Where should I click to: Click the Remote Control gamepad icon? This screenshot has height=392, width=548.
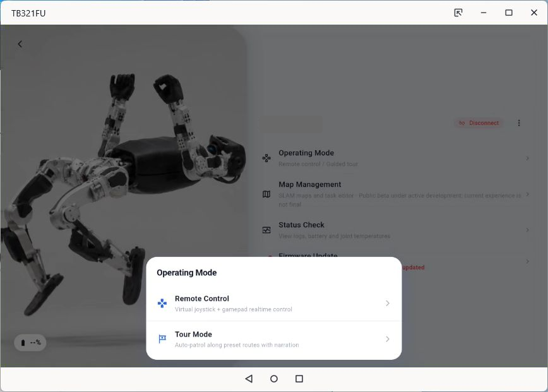point(162,303)
